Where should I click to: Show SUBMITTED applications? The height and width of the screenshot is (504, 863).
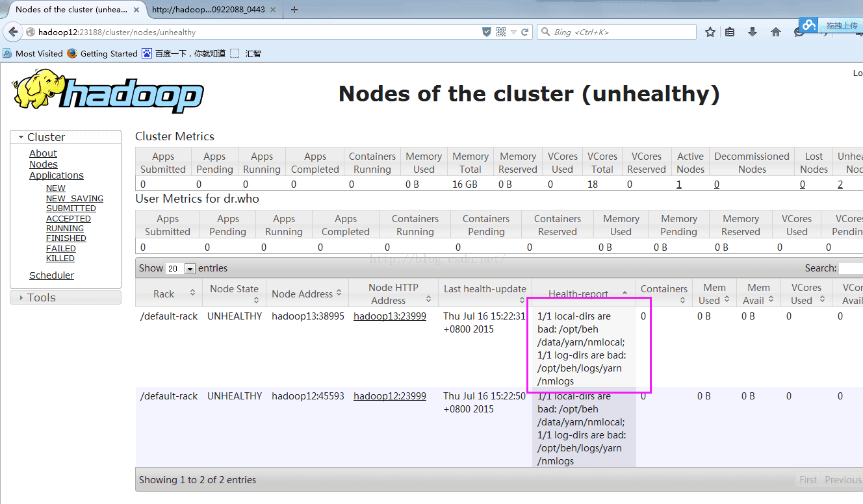click(x=71, y=208)
